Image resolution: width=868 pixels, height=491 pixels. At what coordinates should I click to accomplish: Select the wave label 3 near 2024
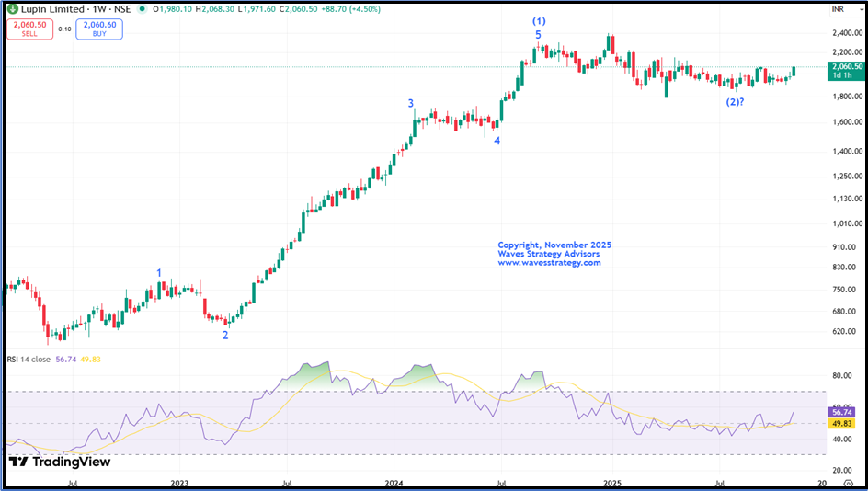(411, 103)
